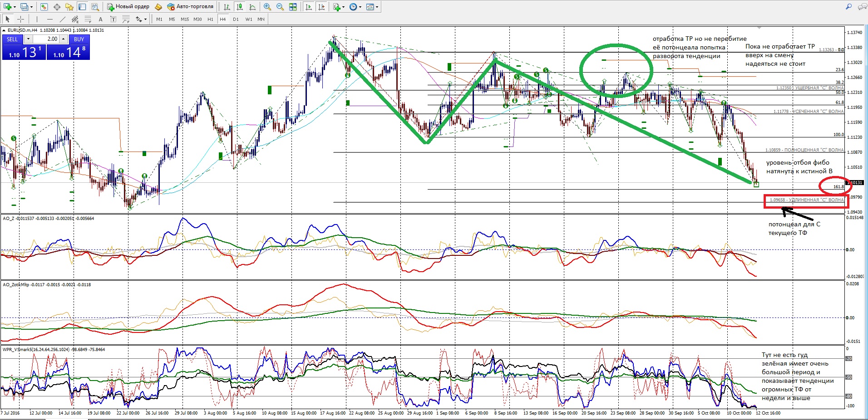Select the Horizontal Line drawing tool
868x420 pixels.
click(x=49, y=19)
